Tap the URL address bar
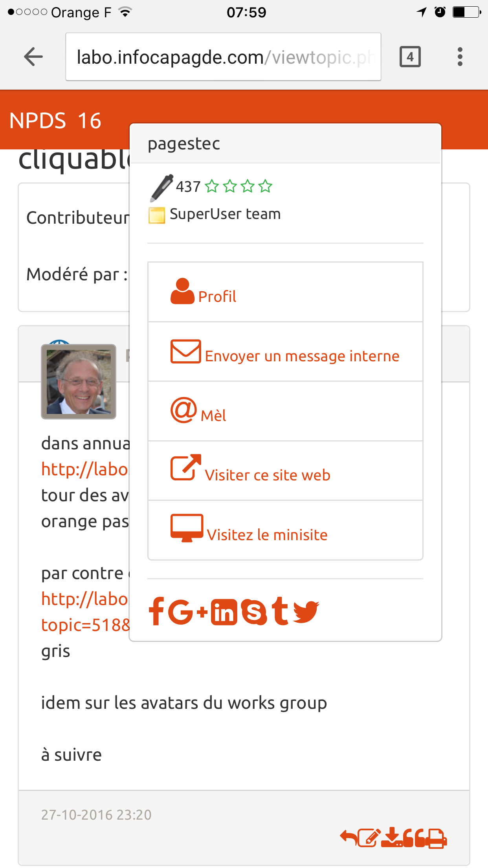Image resolution: width=488 pixels, height=868 pixels. (x=223, y=57)
